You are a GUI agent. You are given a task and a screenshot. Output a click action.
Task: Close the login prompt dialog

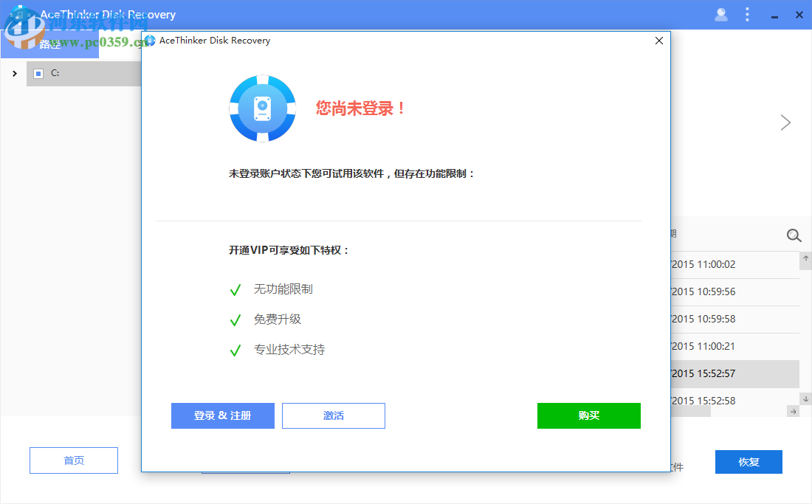point(658,41)
